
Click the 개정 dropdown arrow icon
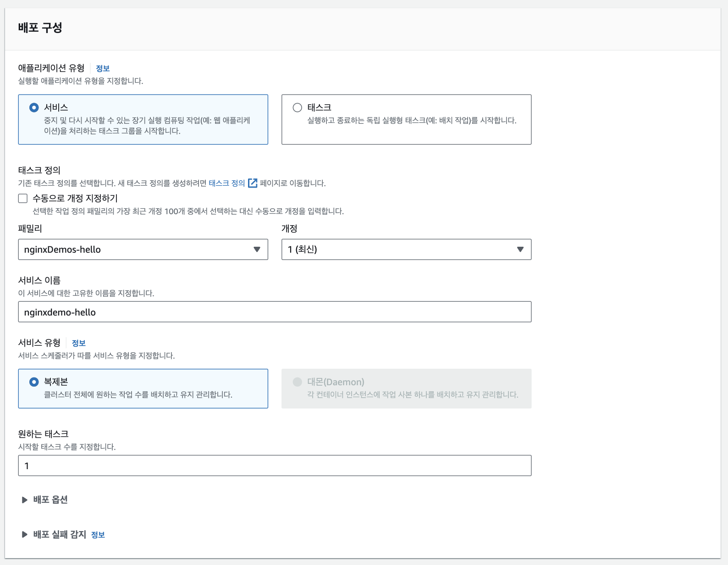520,249
